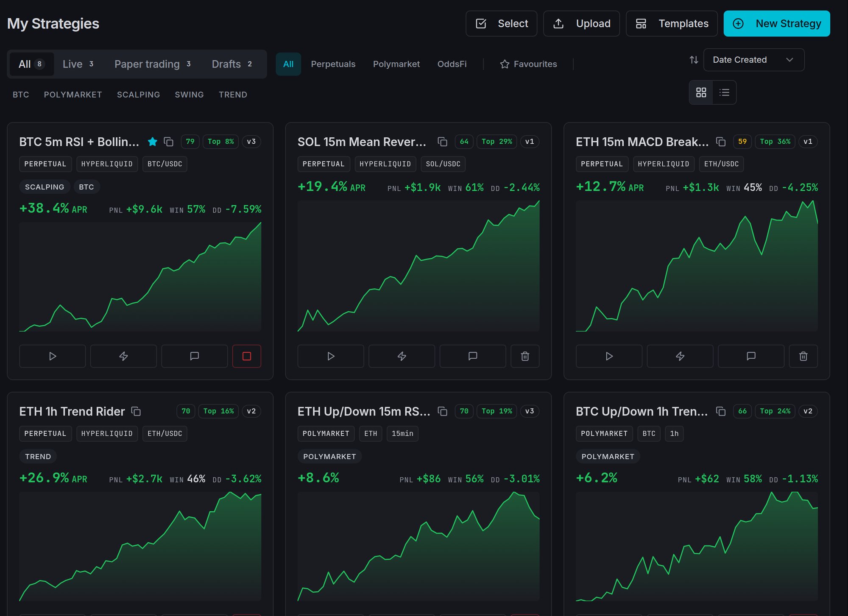Lightning bolt icon on ETH 15m MACD card
The image size is (848, 616).
pos(680,356)
